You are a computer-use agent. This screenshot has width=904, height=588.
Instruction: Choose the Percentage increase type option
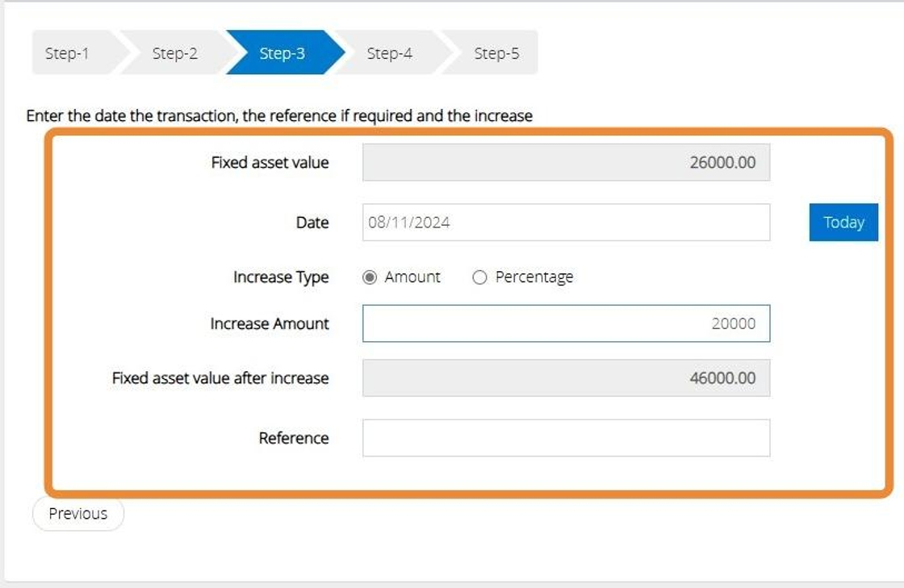480,277
